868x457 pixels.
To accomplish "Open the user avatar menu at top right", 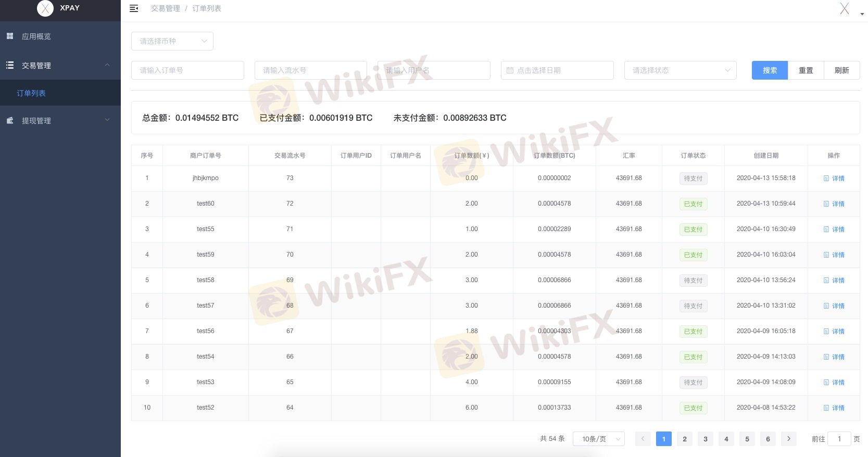I will pyautogui.click(x=845, y=9).
